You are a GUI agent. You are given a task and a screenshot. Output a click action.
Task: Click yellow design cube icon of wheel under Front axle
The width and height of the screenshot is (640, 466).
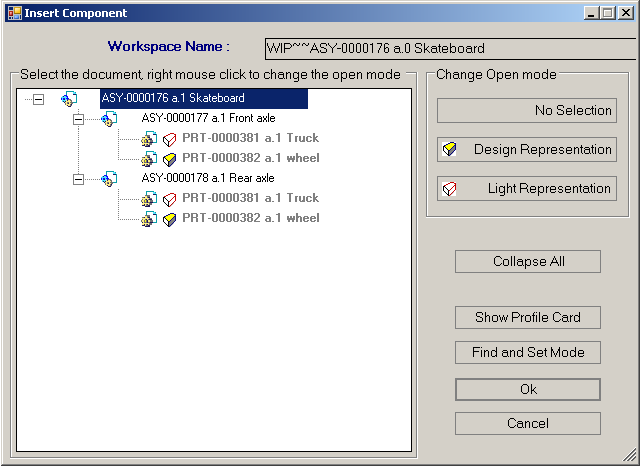coord(169,159)
